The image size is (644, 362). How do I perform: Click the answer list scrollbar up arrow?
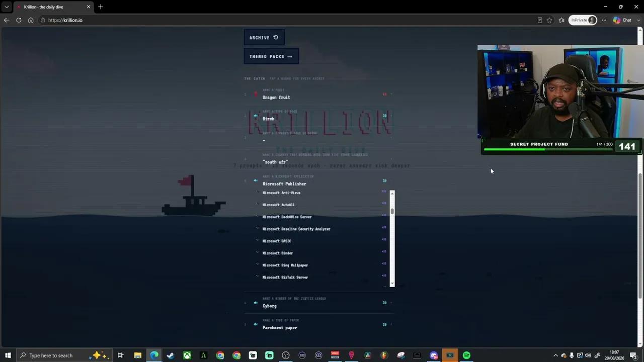392,193
